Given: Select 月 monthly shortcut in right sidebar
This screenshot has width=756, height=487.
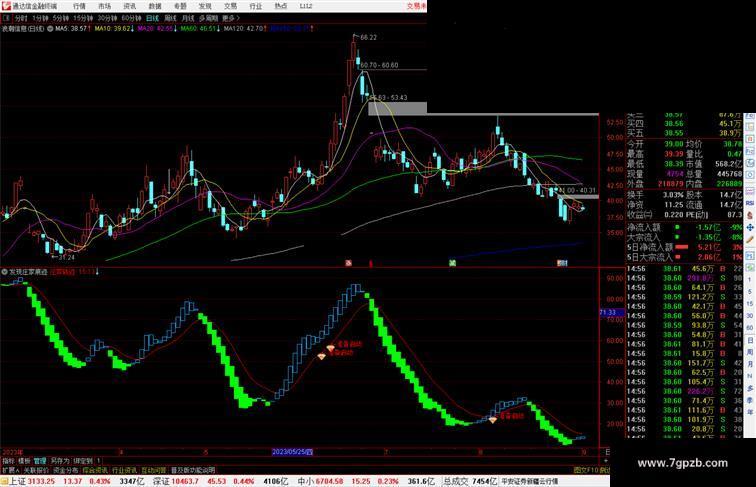Looking at the screenshot, I should (x=750, y=365).
